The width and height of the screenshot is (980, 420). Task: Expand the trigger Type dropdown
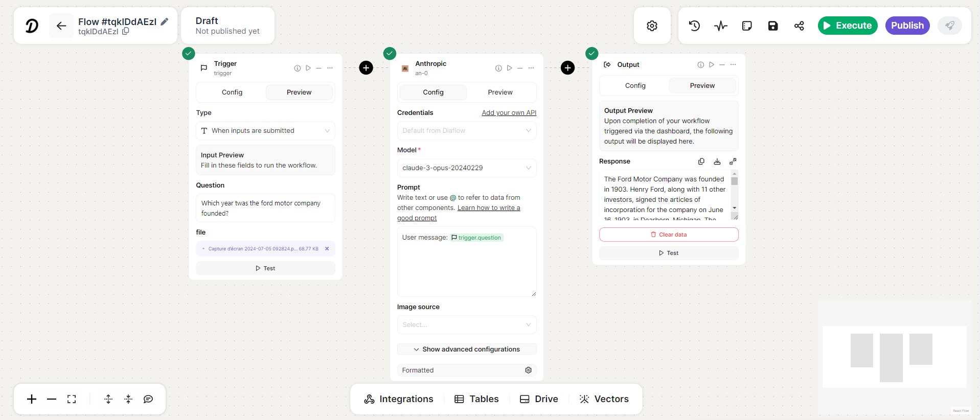click(x=265, y=131)
